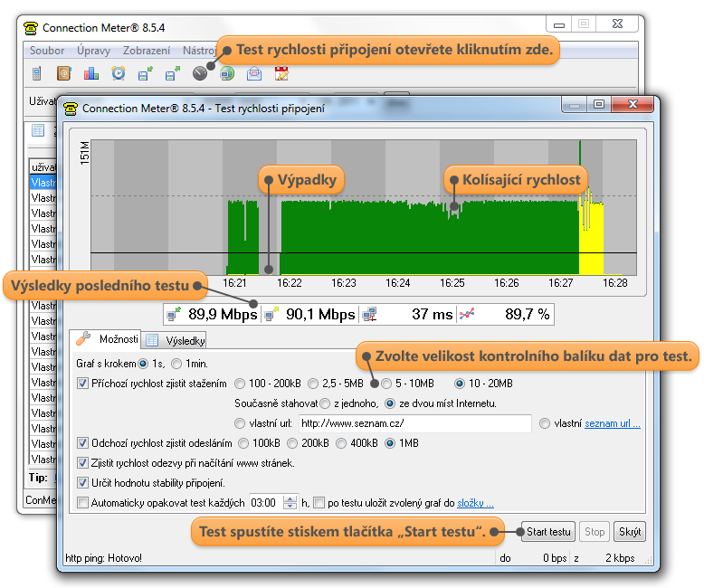Select 200kB upload size

point(292,443)
